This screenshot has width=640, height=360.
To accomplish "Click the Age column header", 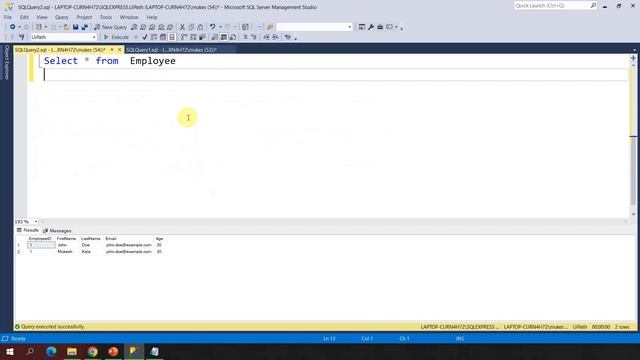I will 159,239.
